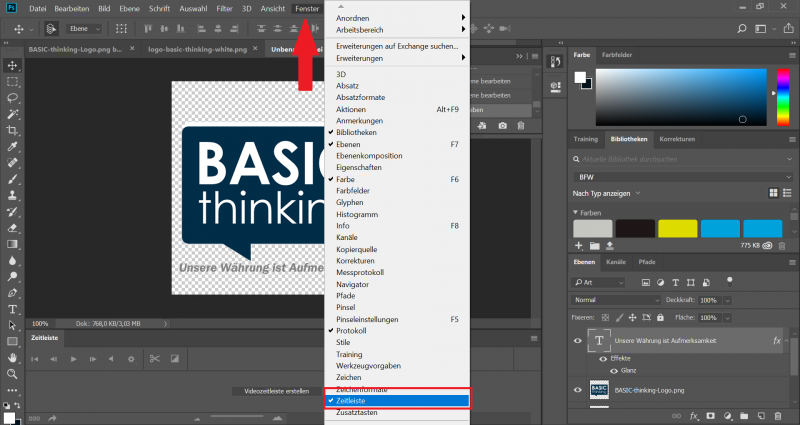Select the Pen tool
The image size is (800, 425).
(12, 293)
